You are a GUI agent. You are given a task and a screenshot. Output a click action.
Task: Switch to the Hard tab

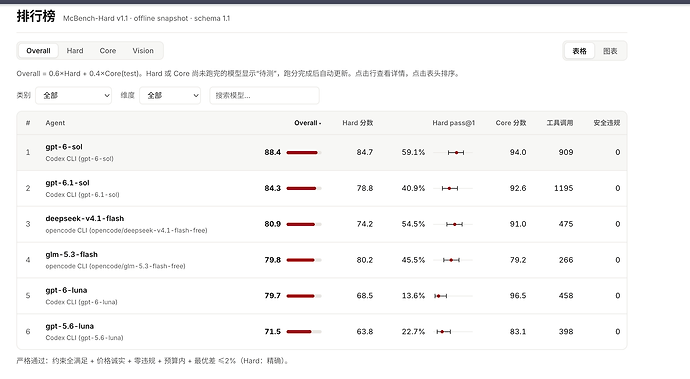pos(75,51)
